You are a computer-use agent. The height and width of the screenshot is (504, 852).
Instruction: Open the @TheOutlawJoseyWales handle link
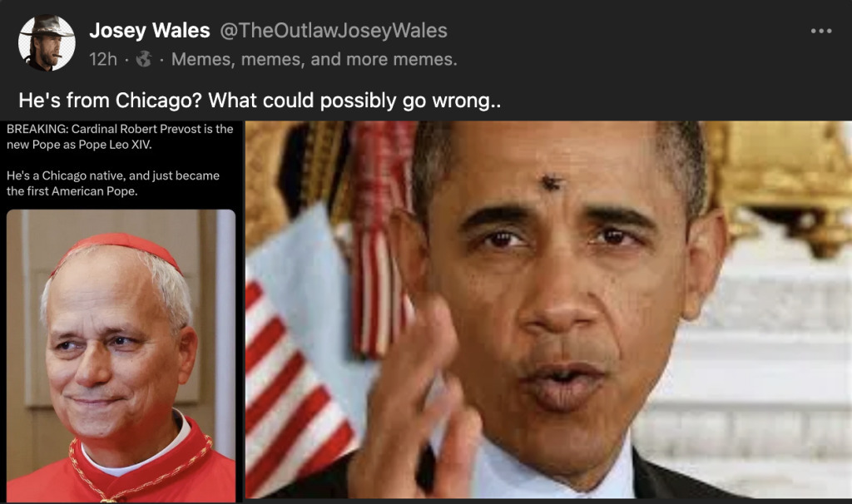click(x=334, y=31)
